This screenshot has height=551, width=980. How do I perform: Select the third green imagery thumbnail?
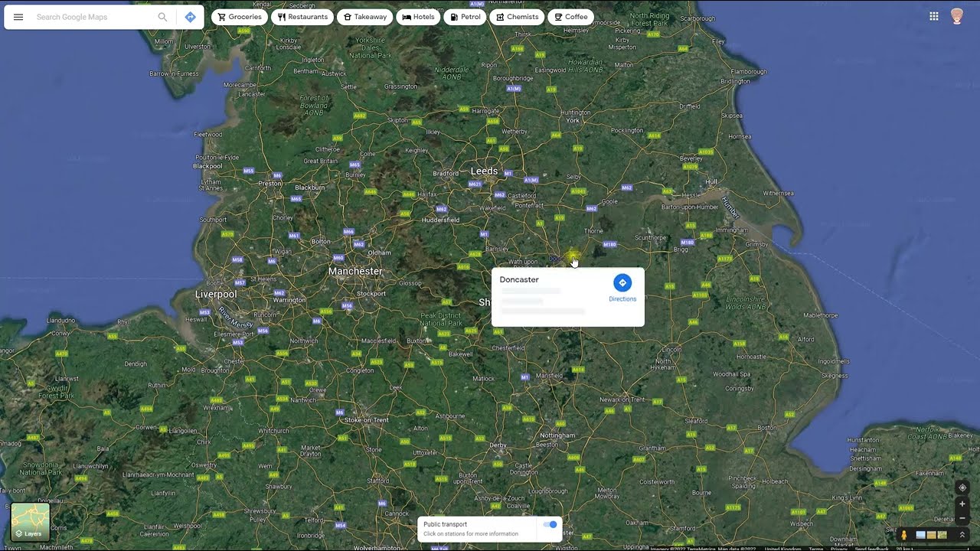click(x=942, y=535)
